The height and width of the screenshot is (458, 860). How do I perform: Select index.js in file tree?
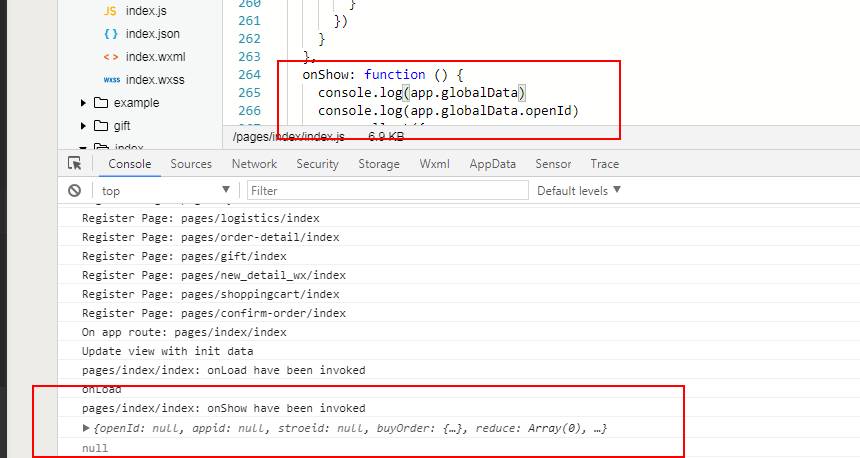tap(146, 11)
